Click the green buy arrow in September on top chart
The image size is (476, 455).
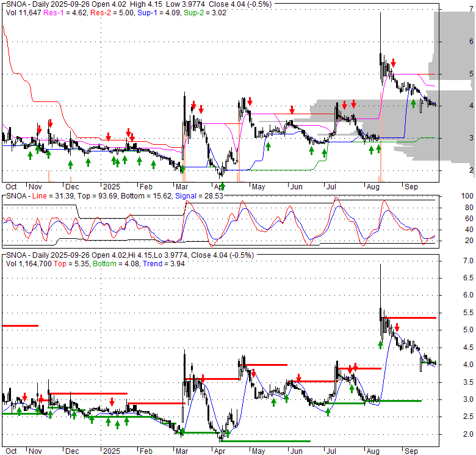tap(413, 104)
